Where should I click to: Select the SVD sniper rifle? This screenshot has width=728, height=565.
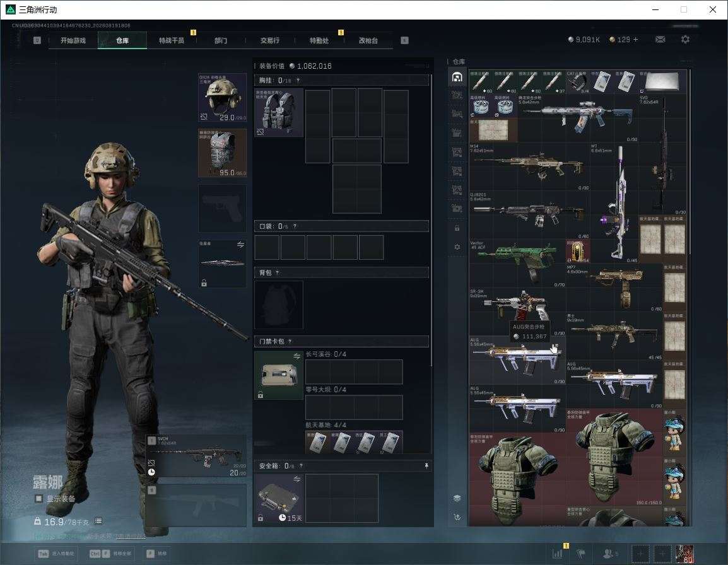(x=662, y=154)
